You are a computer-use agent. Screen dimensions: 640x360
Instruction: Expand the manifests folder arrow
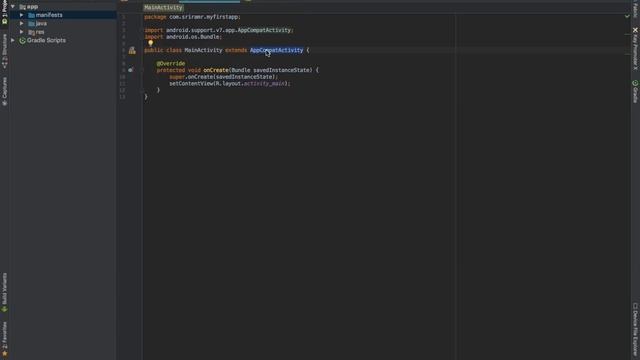click(22, 15)
